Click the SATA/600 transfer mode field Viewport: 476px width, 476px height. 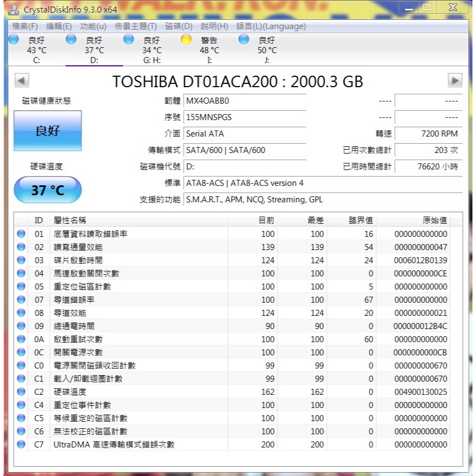245,150
